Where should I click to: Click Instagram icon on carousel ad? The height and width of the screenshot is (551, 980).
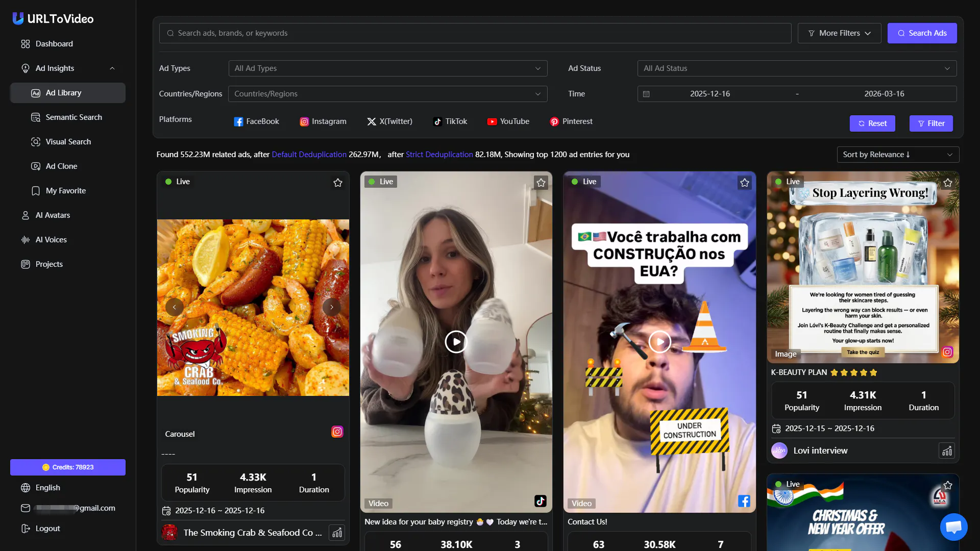coord(337,432)
